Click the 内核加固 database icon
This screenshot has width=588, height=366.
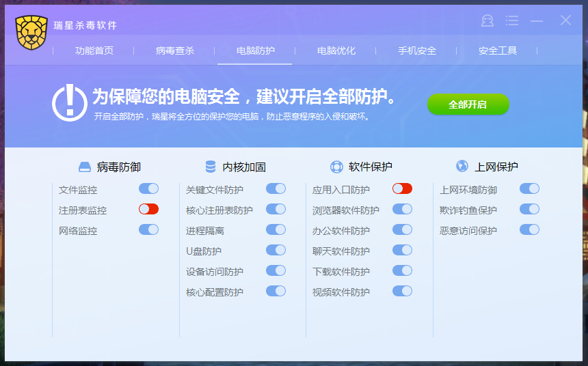(x=211, y=167)
